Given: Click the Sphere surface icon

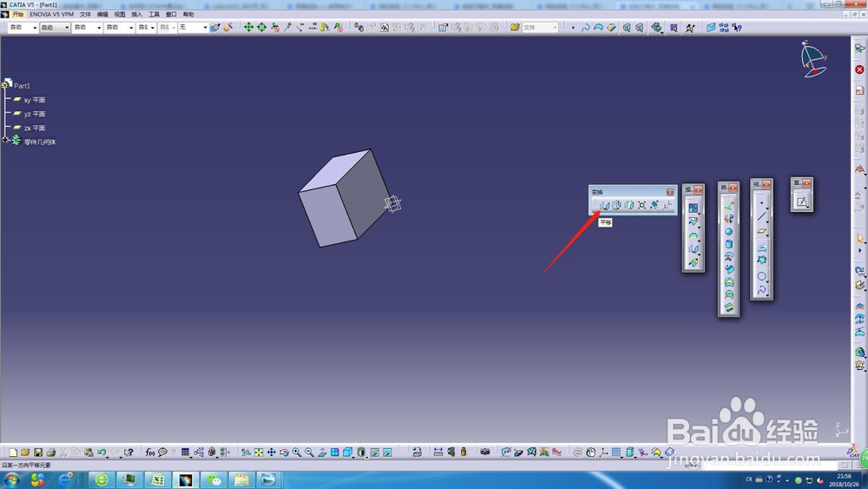Looking at the screenshot, I should tap(729, 232).
